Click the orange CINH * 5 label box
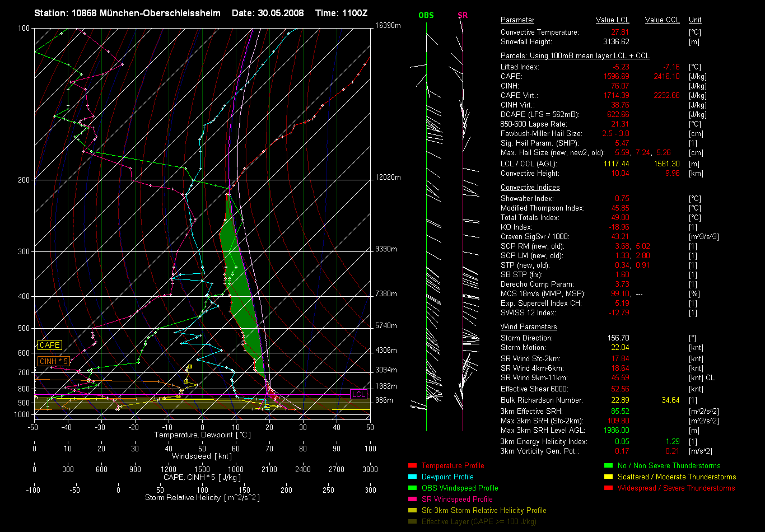Screen dimensions: 765x532 point(54,361)
